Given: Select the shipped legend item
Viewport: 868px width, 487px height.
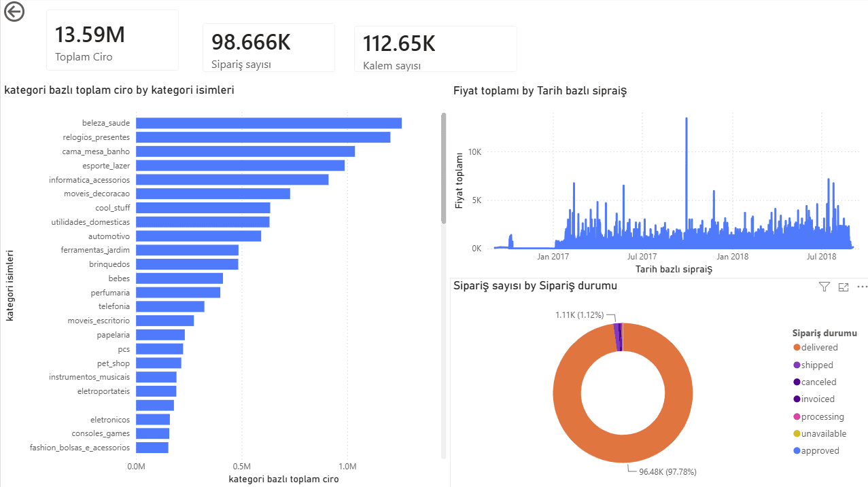Looking at the screenshot, I should coord(813,365).
